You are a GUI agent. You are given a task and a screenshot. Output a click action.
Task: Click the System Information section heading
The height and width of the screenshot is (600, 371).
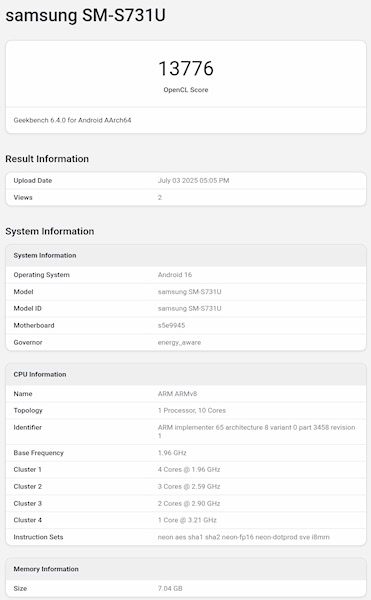[50, 231]
